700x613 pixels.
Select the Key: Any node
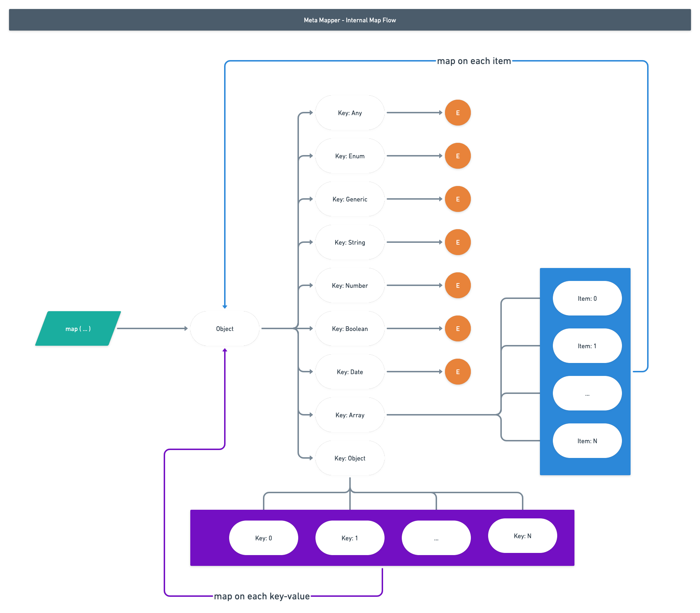(x=350, y=113)
